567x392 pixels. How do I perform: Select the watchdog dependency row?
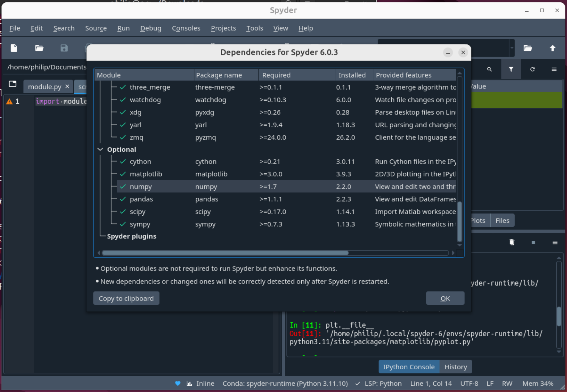286,100
